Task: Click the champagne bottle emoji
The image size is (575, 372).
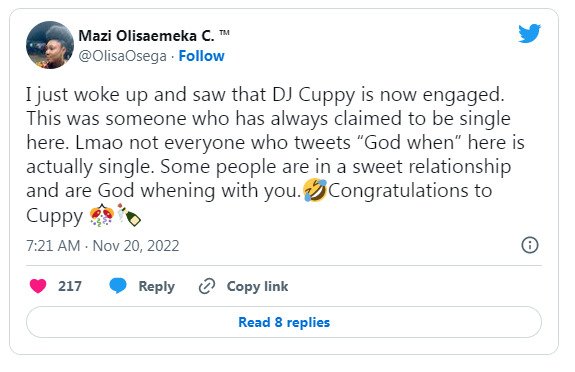Action: coord(129,215)
